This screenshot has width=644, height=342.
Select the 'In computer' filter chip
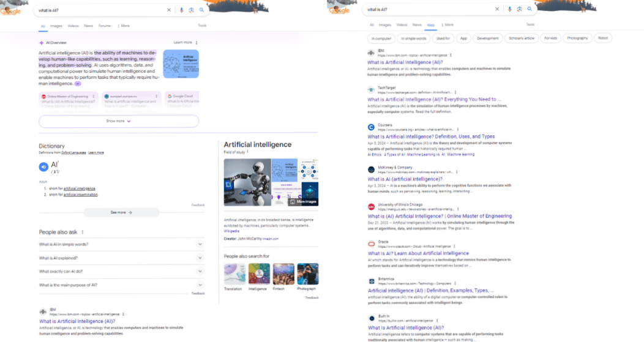pyautogui.click(x=381, y=39)
